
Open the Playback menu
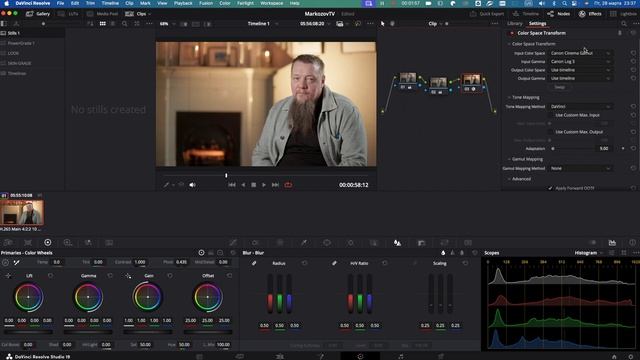click(x=183, y=3)
